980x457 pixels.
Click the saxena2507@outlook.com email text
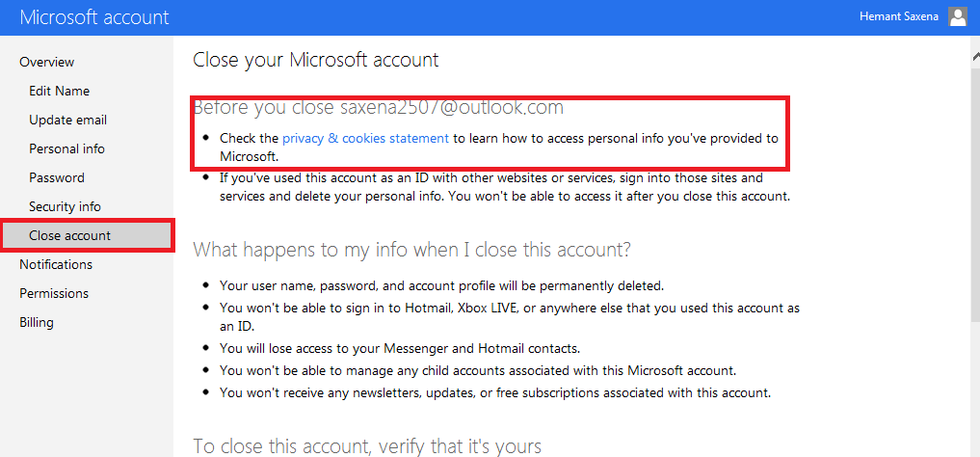tap(451, 107)
